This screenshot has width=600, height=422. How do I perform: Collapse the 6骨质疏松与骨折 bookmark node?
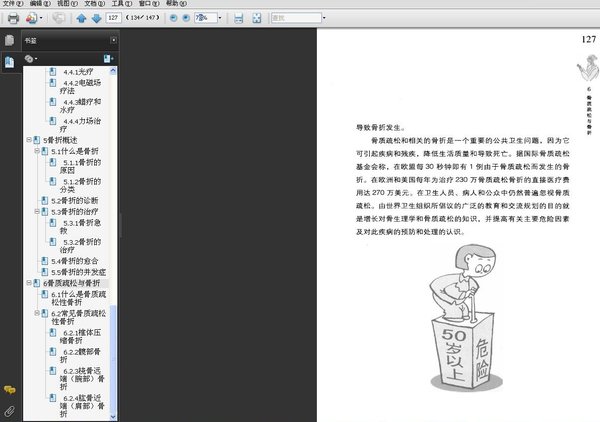click(29, 283)
